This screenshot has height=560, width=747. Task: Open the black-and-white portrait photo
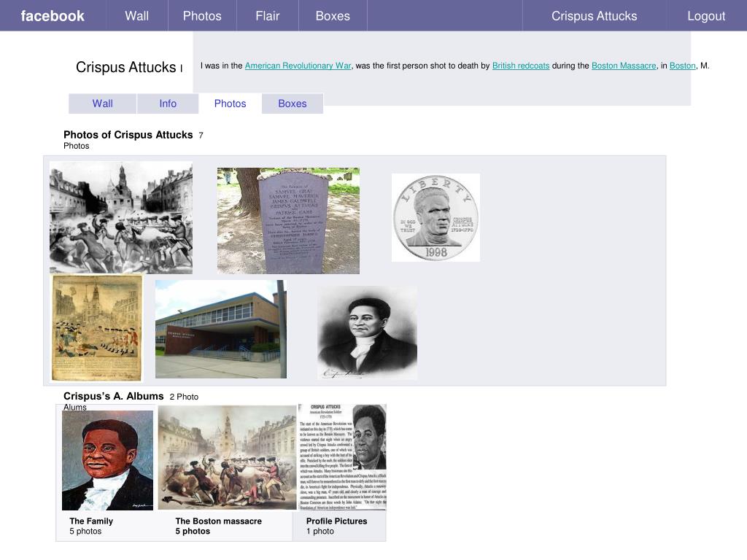pos(368,332)
